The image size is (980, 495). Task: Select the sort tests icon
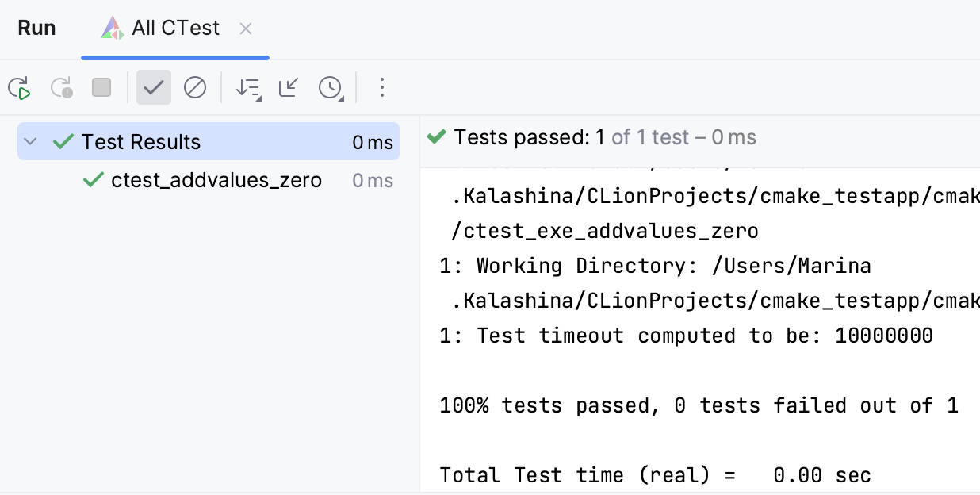[x=246, y=87]
